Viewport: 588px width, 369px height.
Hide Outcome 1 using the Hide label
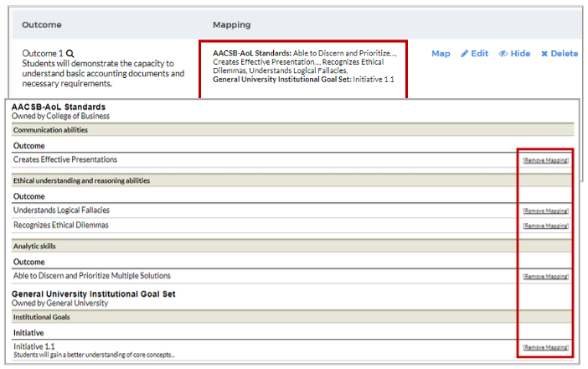pyautogui.click(x=520, y=54)
